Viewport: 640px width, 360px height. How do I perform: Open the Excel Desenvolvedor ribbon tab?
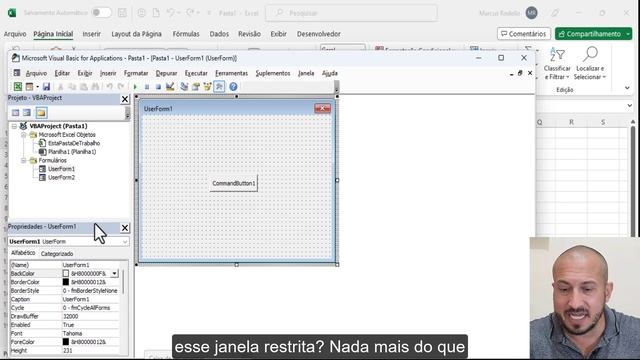tap(318, 34)
